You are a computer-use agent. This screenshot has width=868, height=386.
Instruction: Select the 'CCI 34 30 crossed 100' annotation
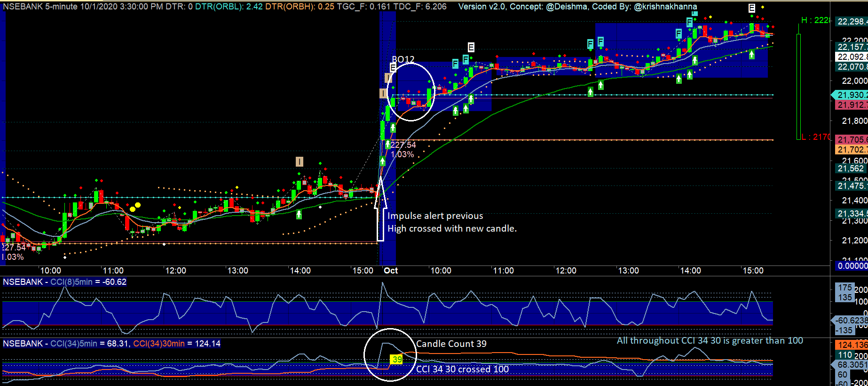(x=462, y=369)
